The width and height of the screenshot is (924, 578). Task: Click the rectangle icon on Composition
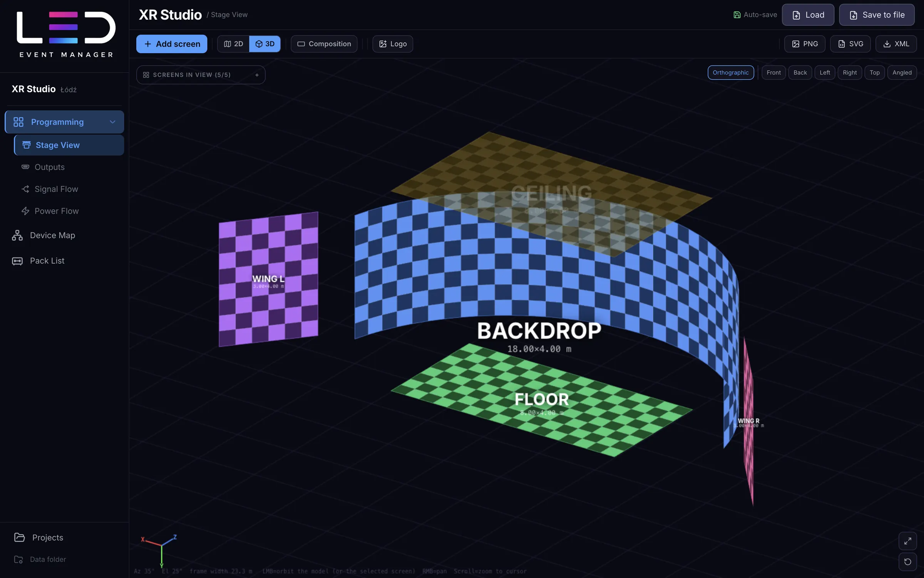pos(301,44)
